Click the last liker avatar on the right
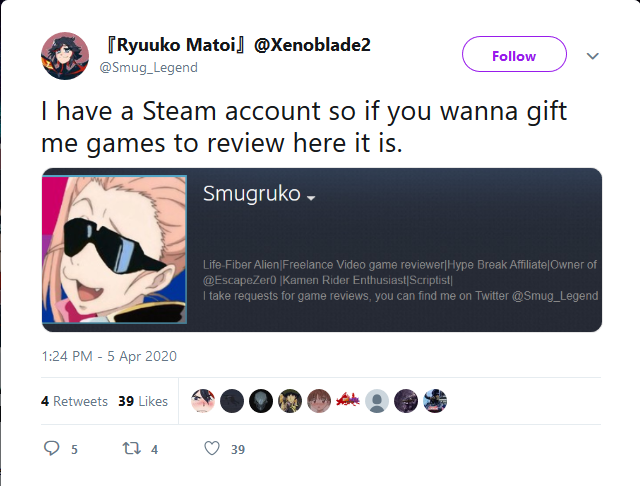640x486 pixels. coord(435,401)
